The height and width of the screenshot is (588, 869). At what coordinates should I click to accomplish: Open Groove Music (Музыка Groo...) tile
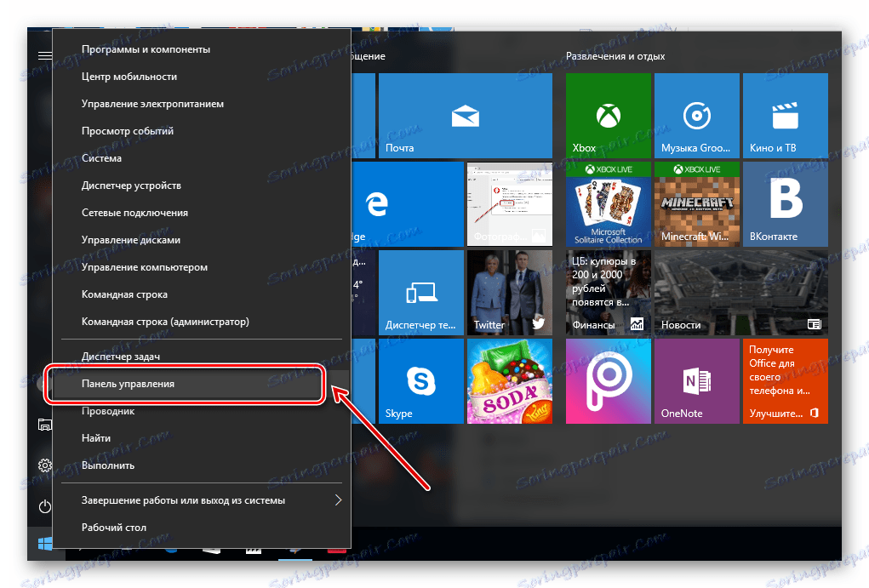tap(696, 116)
